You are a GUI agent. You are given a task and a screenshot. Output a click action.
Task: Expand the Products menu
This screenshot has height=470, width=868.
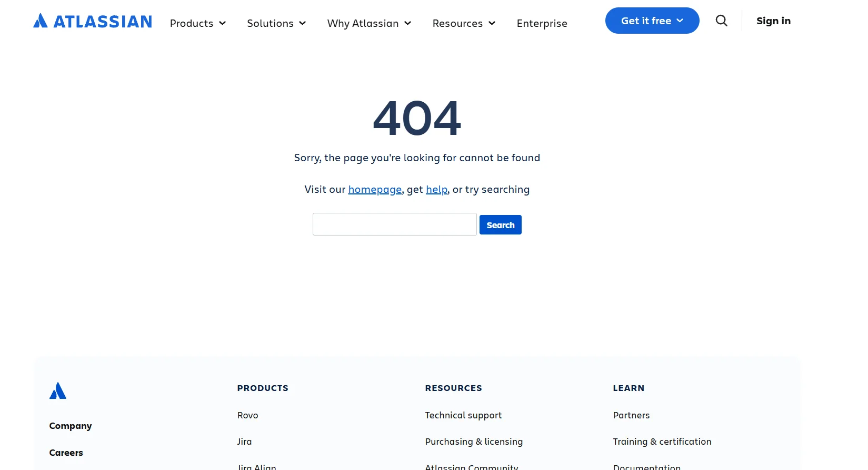[x=198, y=23]
